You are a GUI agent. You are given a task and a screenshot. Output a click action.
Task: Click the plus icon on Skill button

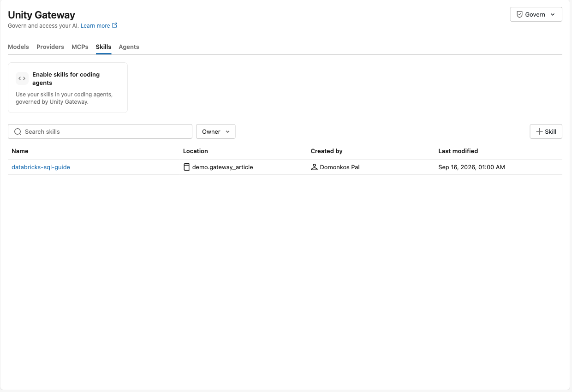coord(539,131)
